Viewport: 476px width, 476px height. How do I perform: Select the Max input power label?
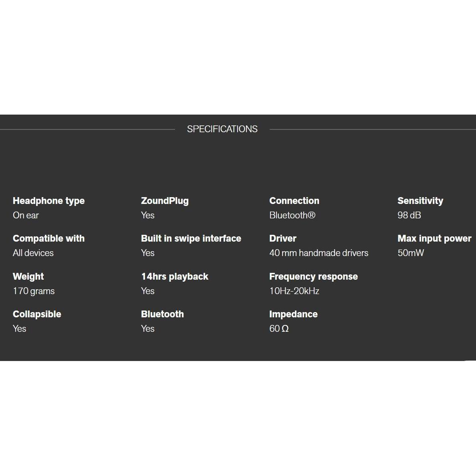(x=434, y=239)
